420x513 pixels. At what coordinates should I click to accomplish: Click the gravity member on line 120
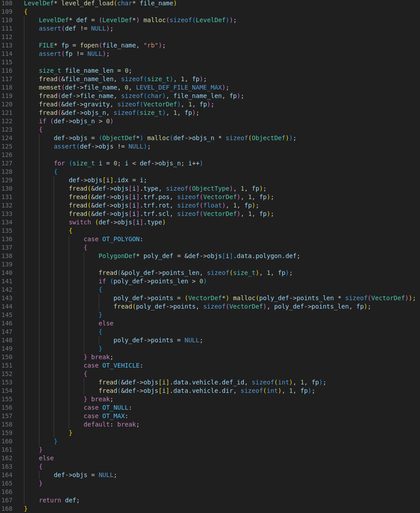(97, 104)
